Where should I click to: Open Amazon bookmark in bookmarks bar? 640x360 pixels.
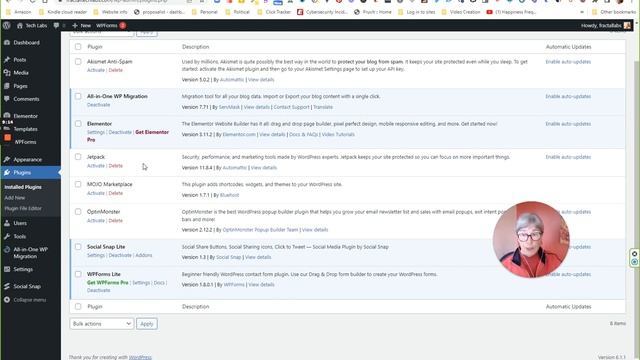pyautogui.click(x=19, y=12)
